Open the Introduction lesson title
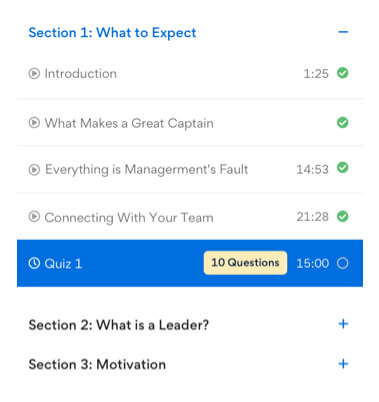Image resolution: width=379 pixels, height=402 pixels. 81,73
